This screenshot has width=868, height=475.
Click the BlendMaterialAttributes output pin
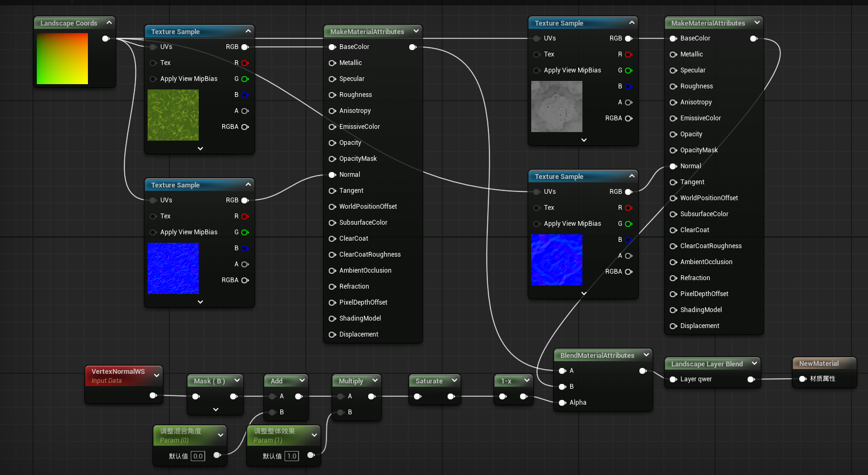point(643,371)
